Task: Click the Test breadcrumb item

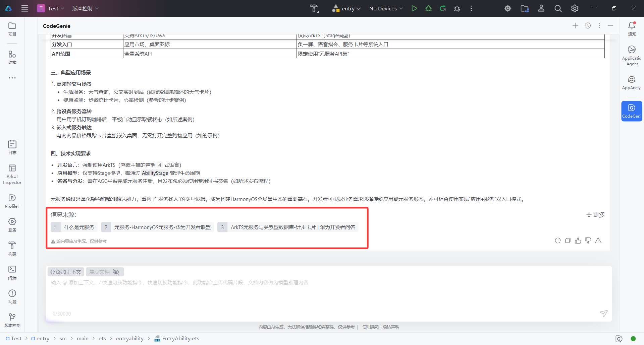Action: pyautogui.click(x=14, y=339)
